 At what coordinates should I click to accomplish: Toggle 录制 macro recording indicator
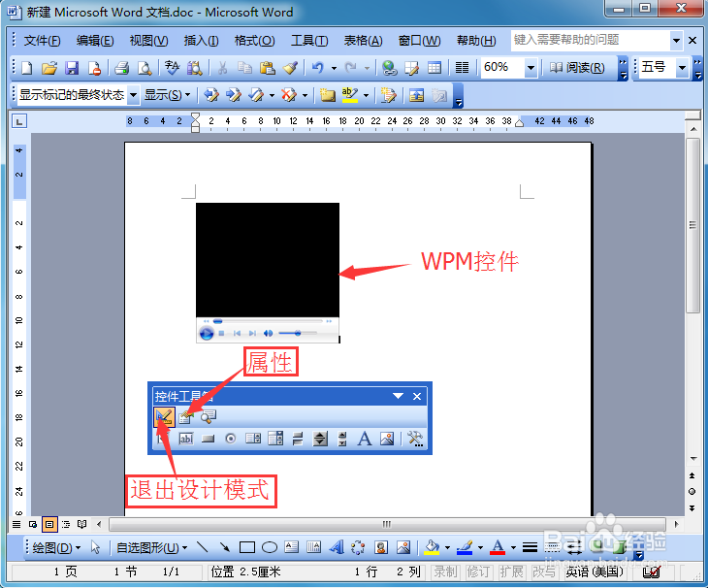point(446,572)
